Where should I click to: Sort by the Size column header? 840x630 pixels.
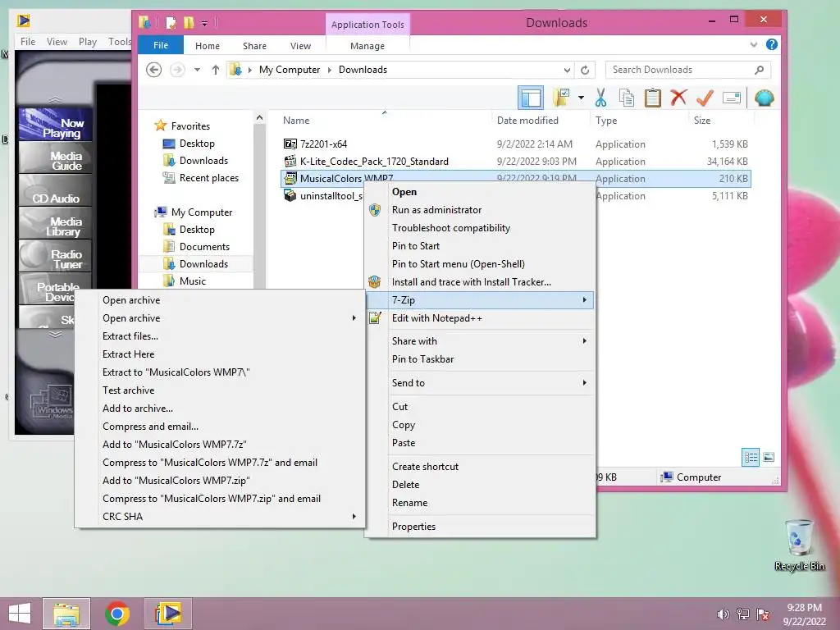pos(720,121)
